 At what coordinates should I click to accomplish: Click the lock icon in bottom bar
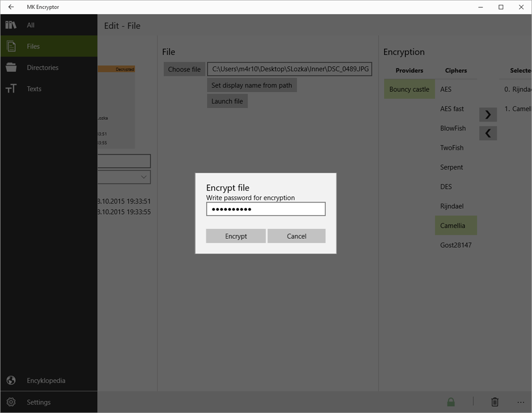pos(450,401)
